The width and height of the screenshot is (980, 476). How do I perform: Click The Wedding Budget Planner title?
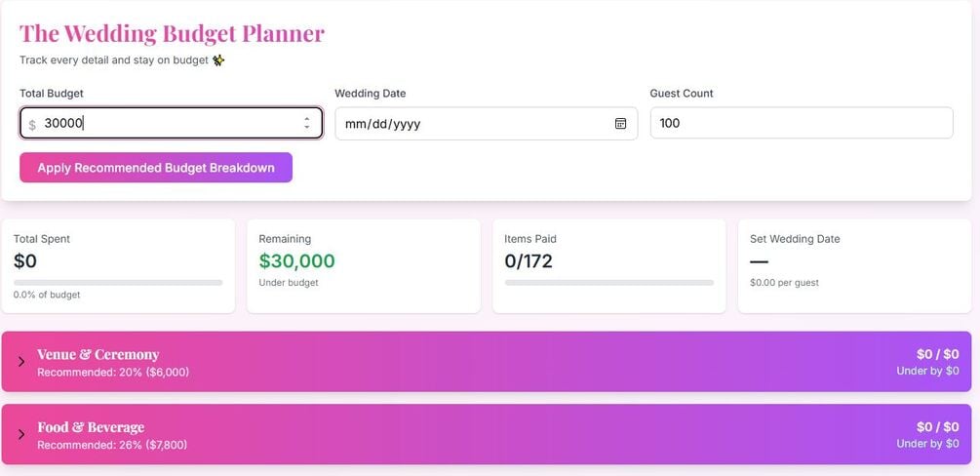click(172, 33)
